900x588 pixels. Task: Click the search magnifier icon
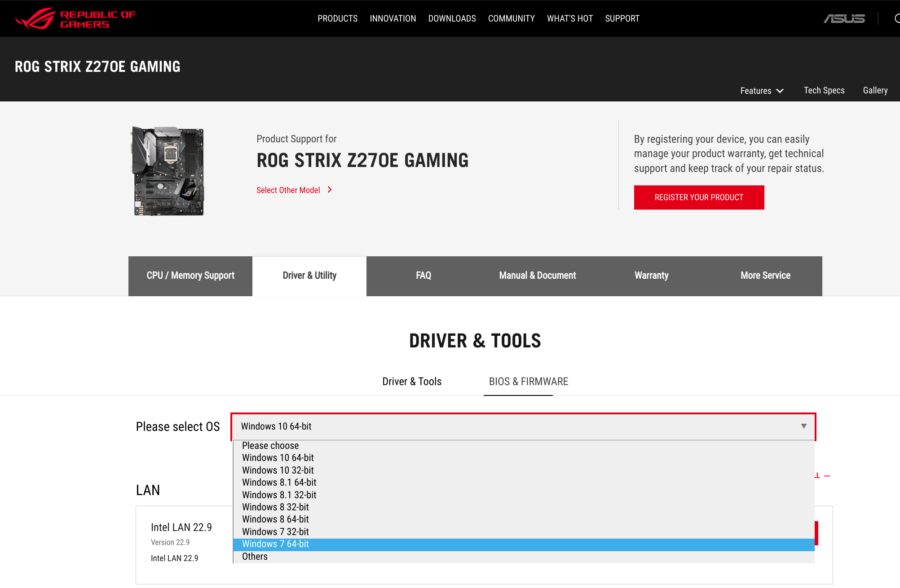[896, 18]
